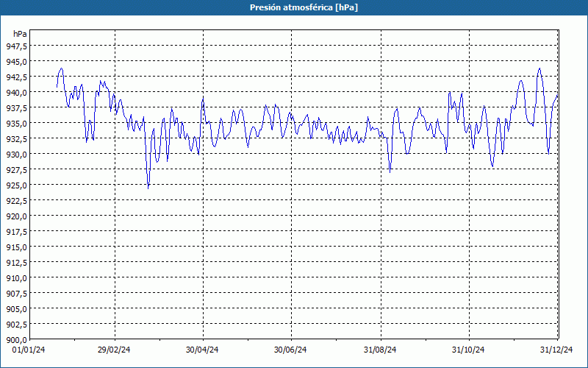Click the 900,0 axis label
The height and width of the screenshot is (368, 588).
(x=16, y=340)
